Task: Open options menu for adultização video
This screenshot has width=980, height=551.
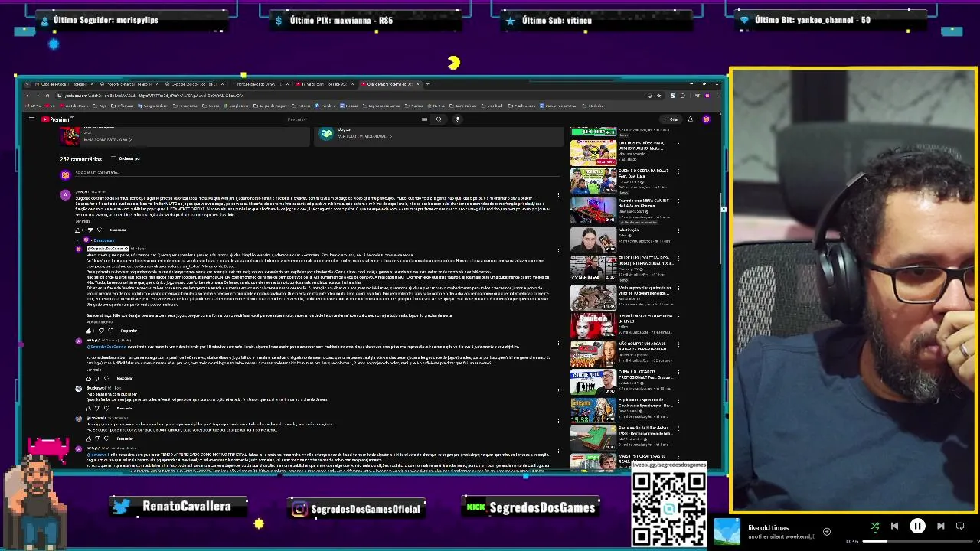Action: tap(678, 231)
